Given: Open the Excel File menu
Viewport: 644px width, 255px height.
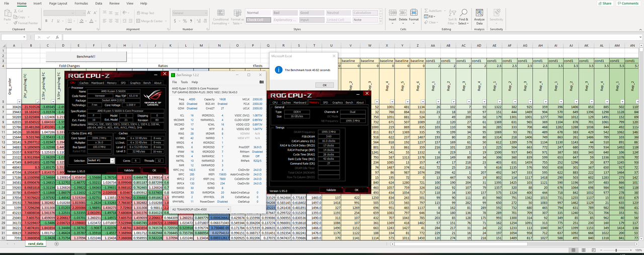Looking at the screenshot, I should coord(7,3).
